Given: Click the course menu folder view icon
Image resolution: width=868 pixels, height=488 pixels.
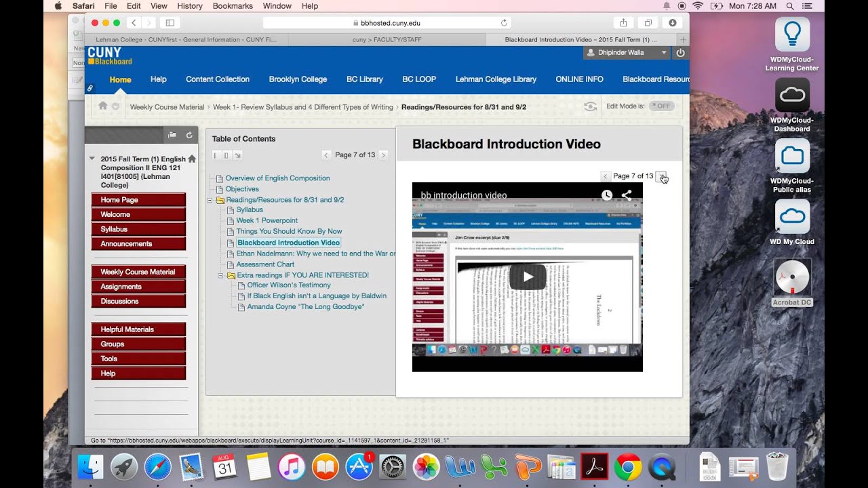Looking at the screenshot, I should [172, 135].
